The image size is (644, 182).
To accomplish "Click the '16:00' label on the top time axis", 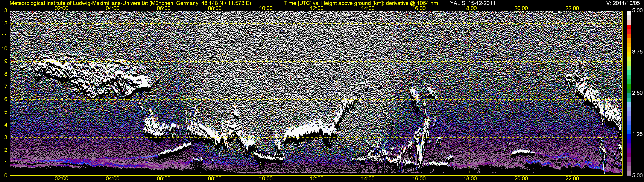I will point(419,8).
